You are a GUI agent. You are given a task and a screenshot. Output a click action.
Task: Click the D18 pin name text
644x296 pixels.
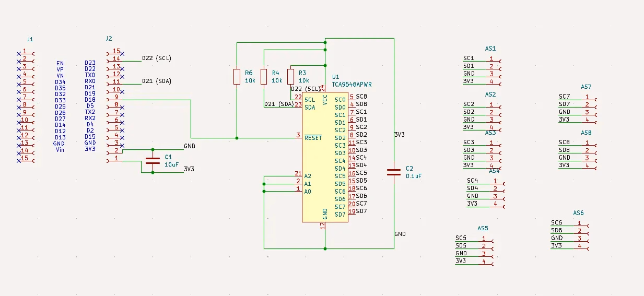tap(90, 100)
